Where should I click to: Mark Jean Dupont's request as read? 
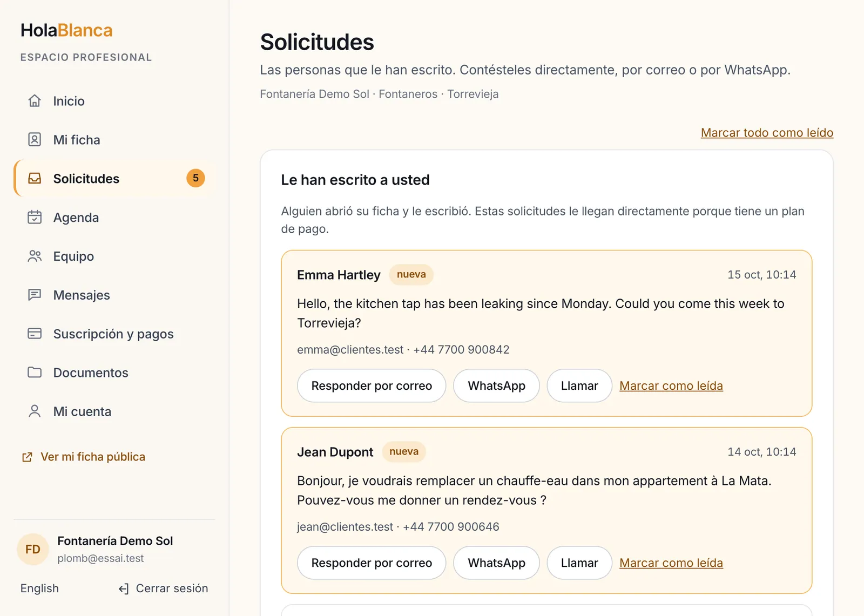[x=671, y=563]
